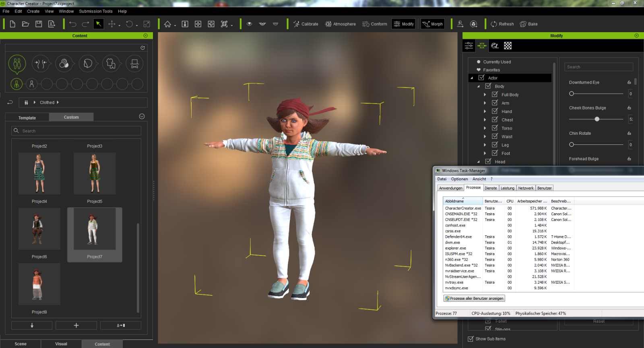
Task: Click the plus add-content button
Action: (76, 325)
